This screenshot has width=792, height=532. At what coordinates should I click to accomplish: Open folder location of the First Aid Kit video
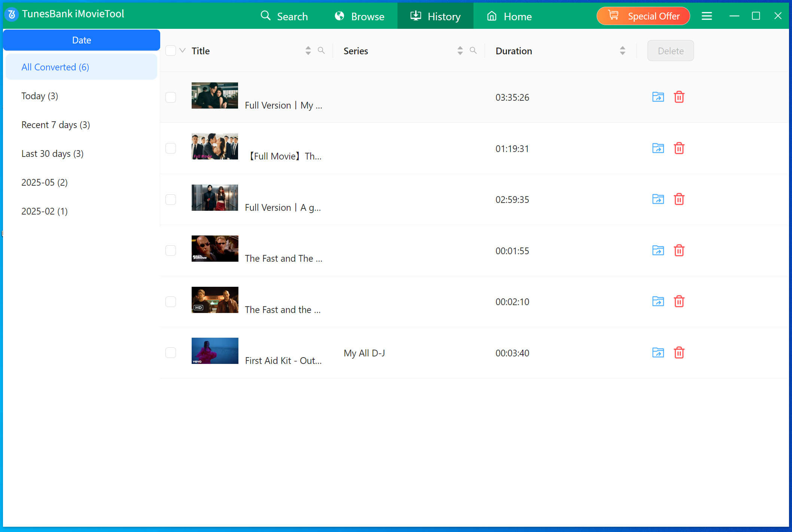point(658,352)
